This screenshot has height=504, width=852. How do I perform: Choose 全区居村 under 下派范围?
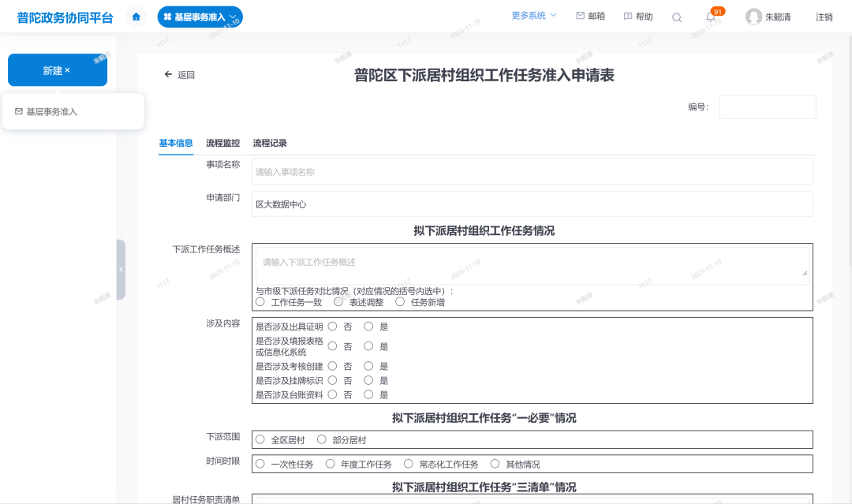tap(261, 439)
